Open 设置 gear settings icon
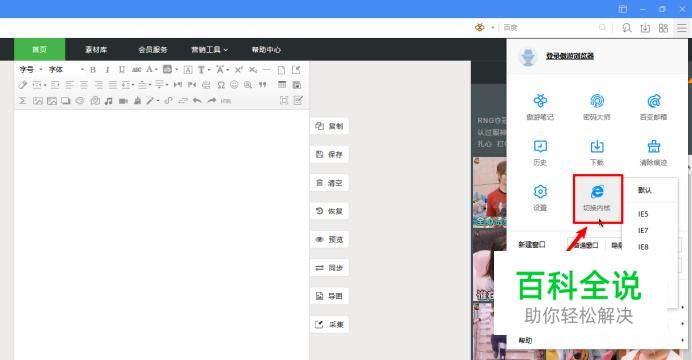692x360 pixels. [540, 198]
